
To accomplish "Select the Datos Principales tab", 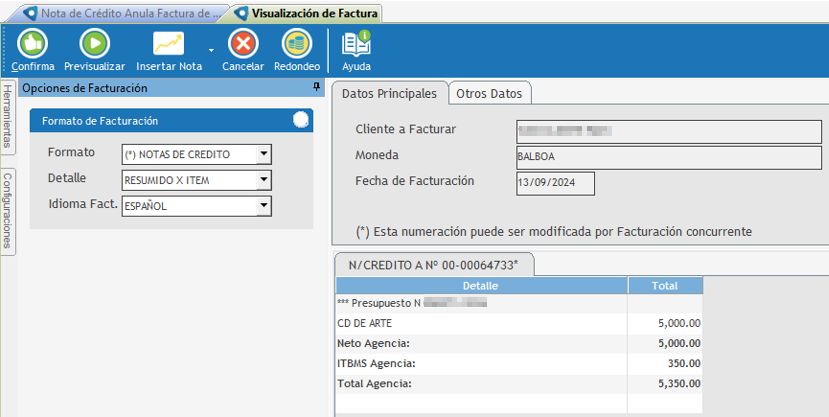I will 389,93.
